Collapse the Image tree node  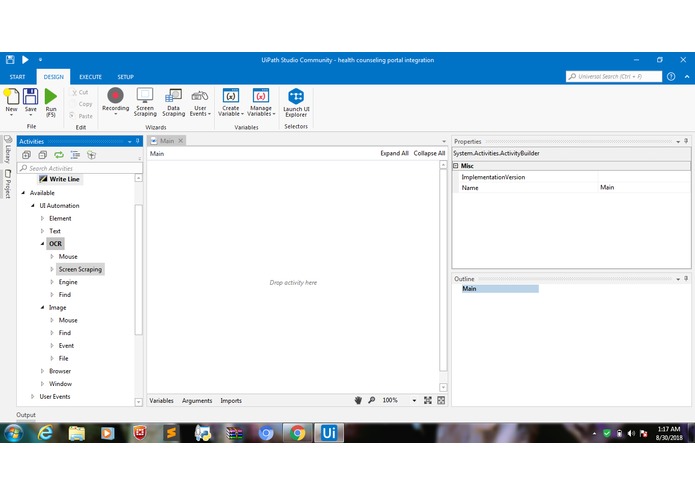(43, 307)
